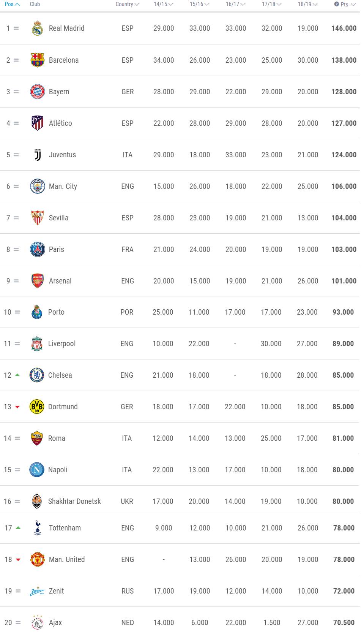364x638 pixels.
Task: Open the Atlético club link
Action: (x=60, y=123)
